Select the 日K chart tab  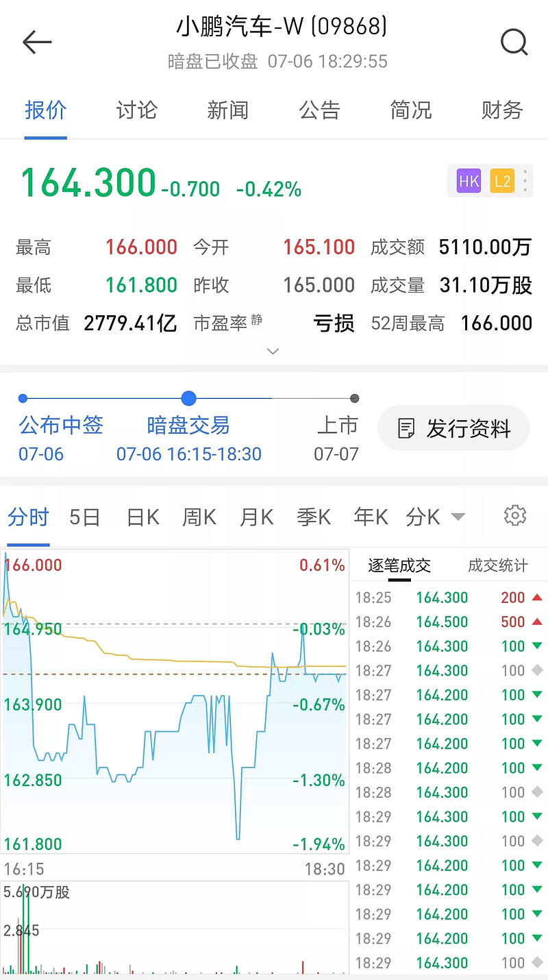tap(143, 517)
